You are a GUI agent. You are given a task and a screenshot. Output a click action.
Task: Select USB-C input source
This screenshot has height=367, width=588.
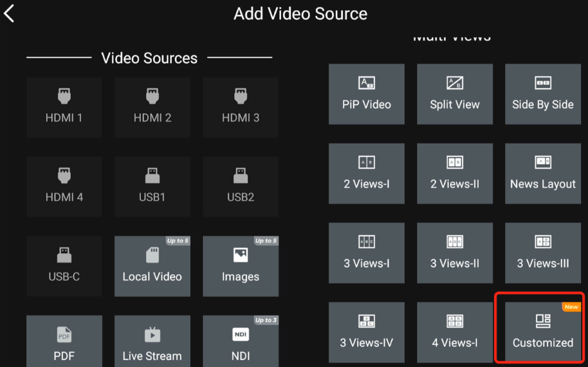64,266
